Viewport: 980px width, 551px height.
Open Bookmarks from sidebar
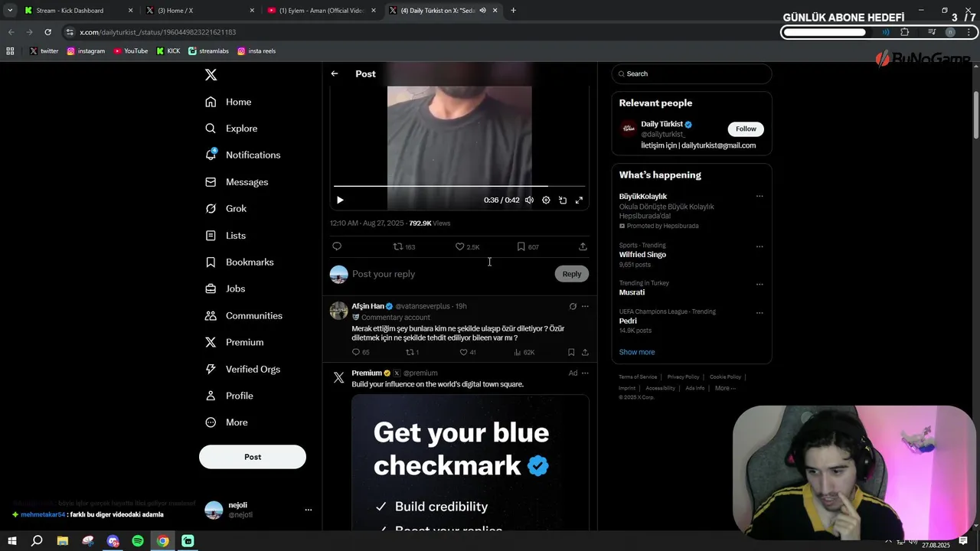click(x=240, y=262)
